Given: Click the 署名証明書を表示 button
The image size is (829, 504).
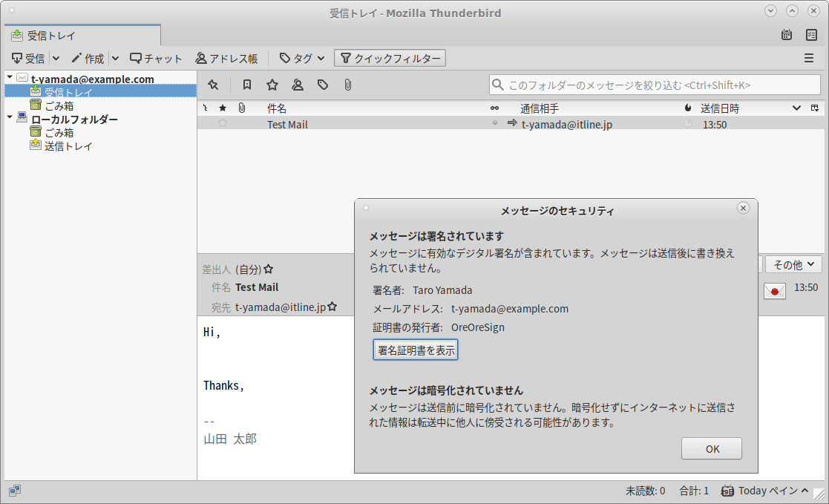Looking at the screenshot, I should pyautogui.click(x=416, y=350).
